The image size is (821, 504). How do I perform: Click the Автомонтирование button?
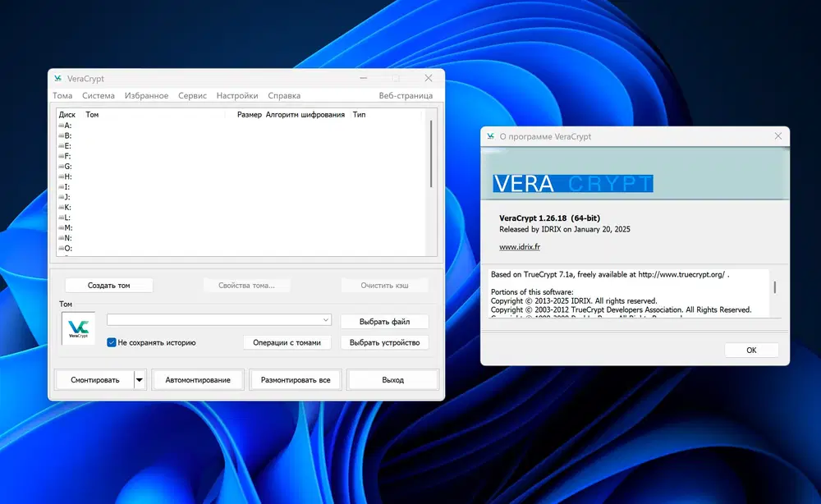[x=198, y=380]
